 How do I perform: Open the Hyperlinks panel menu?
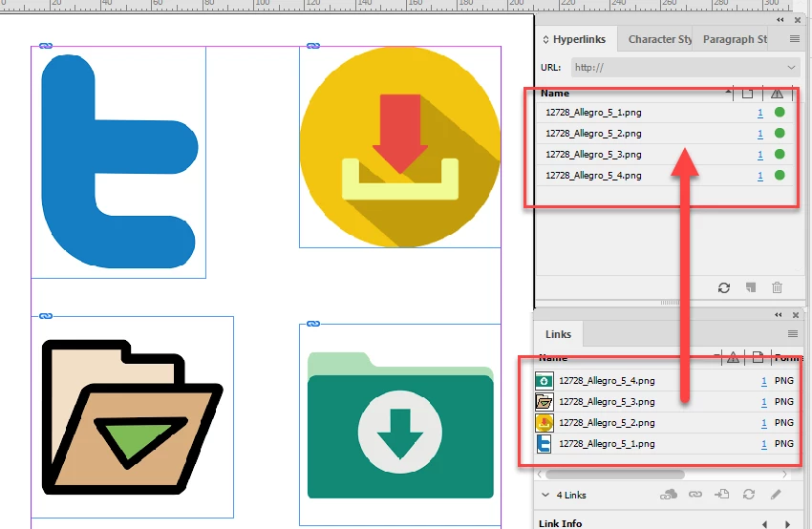pyautogui.click(x=795, y=39)
